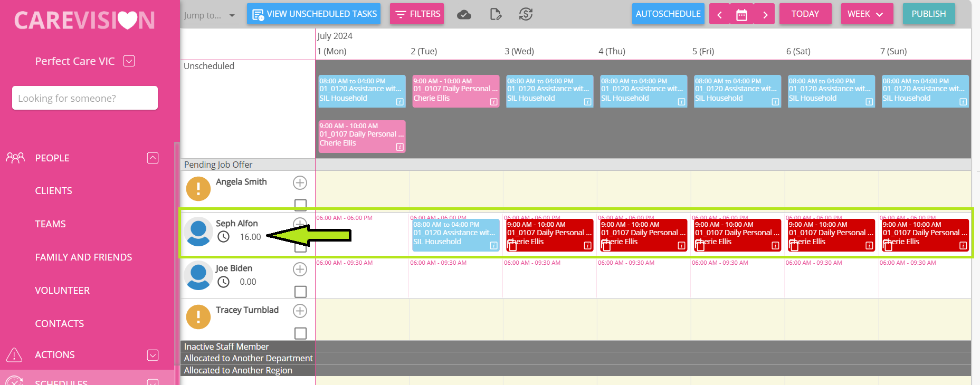Collapse the PEOPLE menu chevron
This screenshot has height=385, width=980.
153,158
